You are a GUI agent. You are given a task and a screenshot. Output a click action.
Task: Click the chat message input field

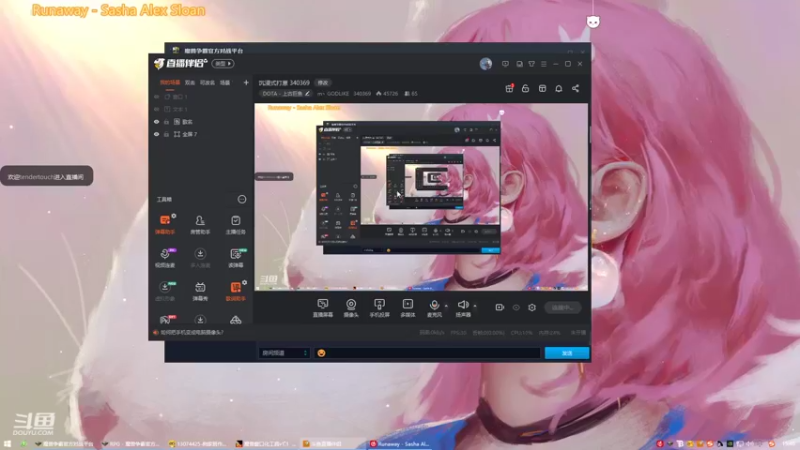tap(428, 353)
